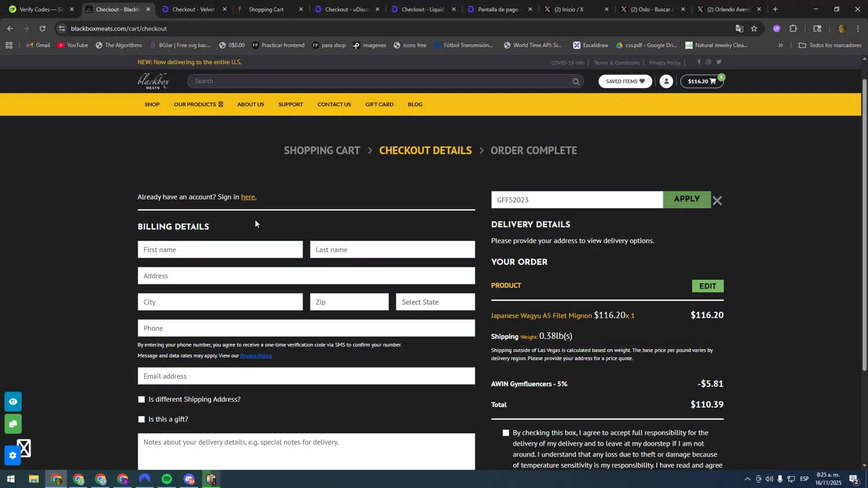
Task: Open the Instagram social icon
Action: (x=708, y=62)
